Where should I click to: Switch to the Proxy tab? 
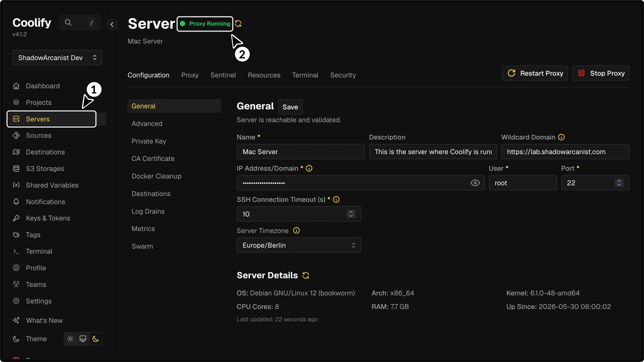coord(190,75)
